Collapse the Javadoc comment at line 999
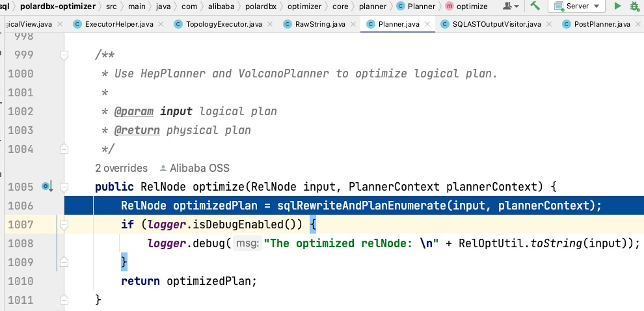Screen dimensions: 644x311 click(x=64, y=55)
